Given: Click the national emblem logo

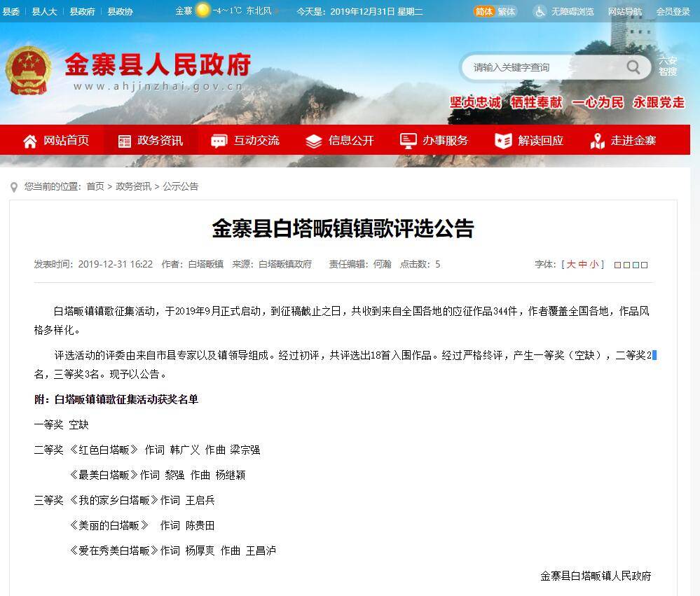Looking at the screenshot, I should point(28,71).
